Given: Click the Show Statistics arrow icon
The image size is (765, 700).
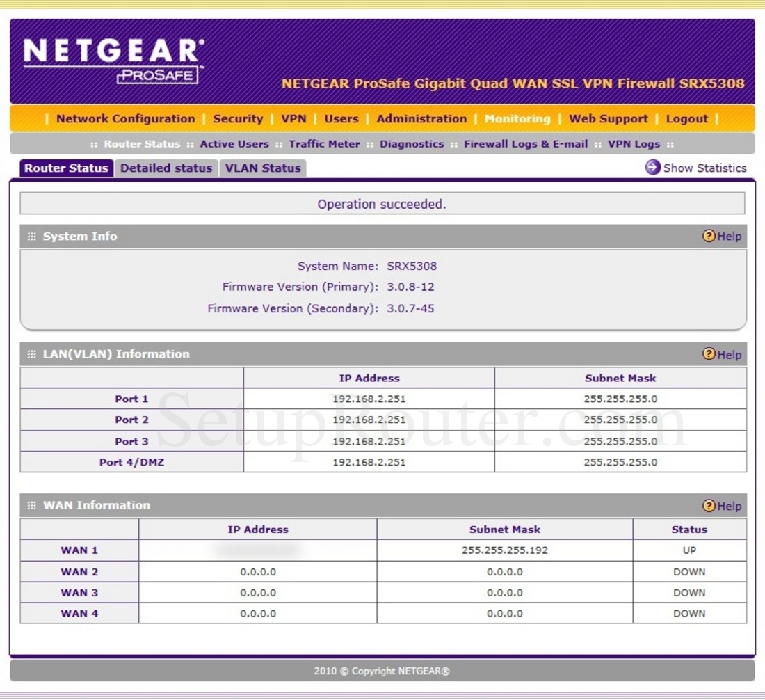Looking at the screenshot, I should 652,168.
